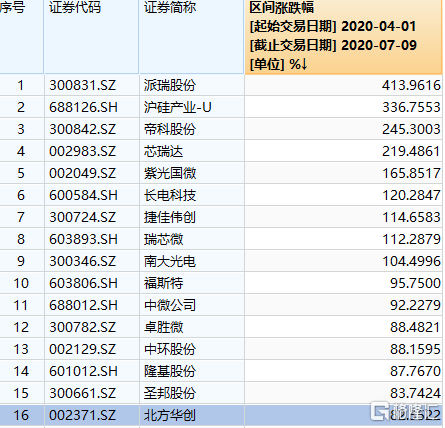Select security code 603893.SH

pyautogui.click(x=83, y=239)
